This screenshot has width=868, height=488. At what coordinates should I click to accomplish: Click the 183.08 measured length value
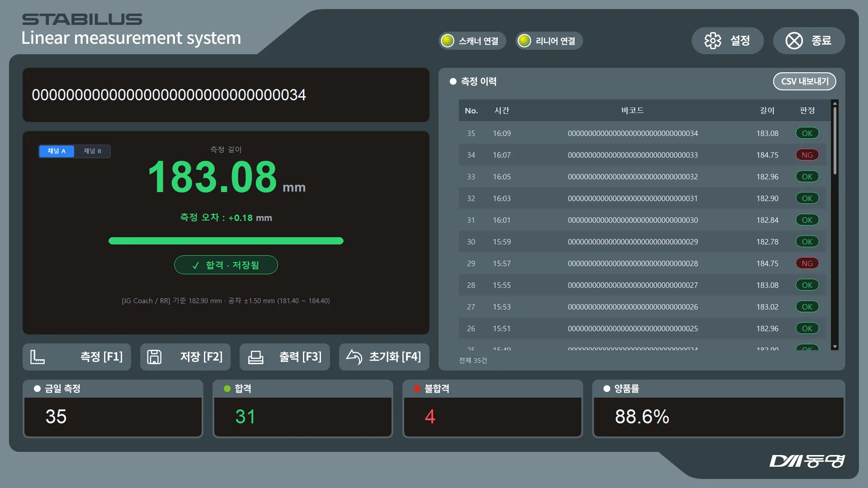point(212,177)
